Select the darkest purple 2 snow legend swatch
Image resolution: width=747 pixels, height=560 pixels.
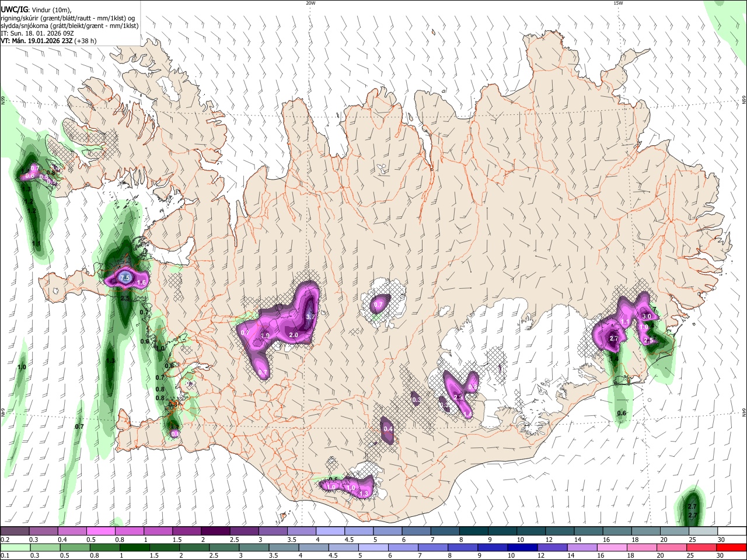click(215, 531)
